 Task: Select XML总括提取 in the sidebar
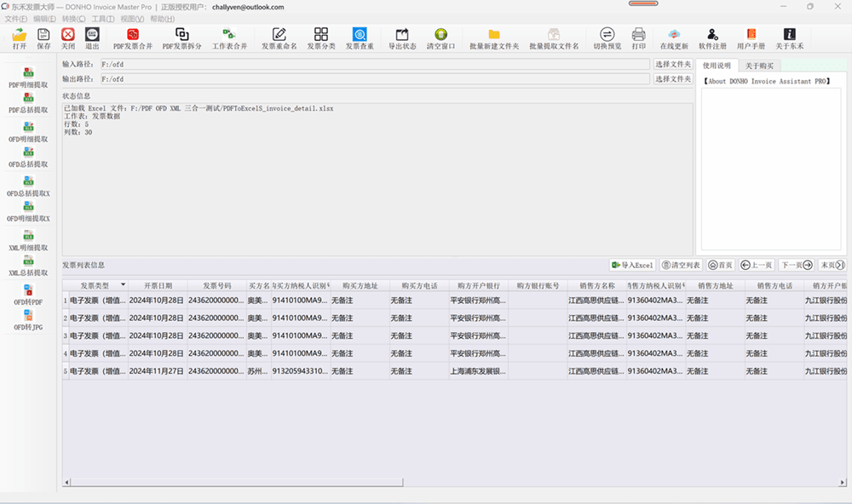pyautogui.click(x=28, y=266)
